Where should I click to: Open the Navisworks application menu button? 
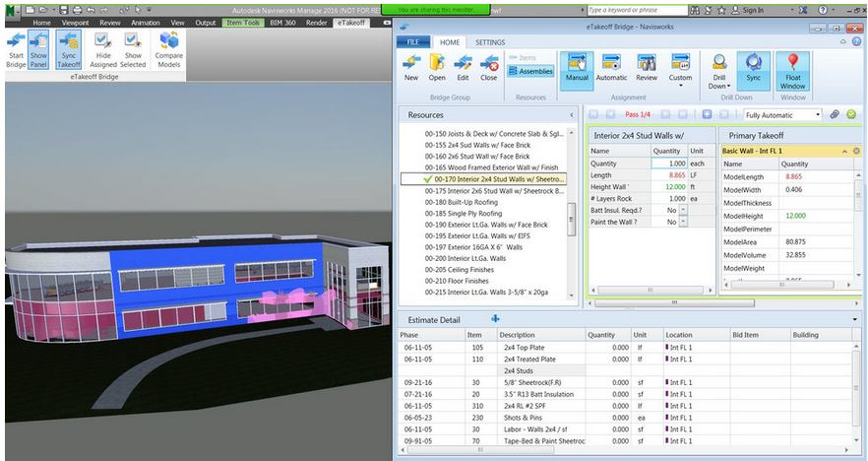pyautogui.click(x=12, y=11)
